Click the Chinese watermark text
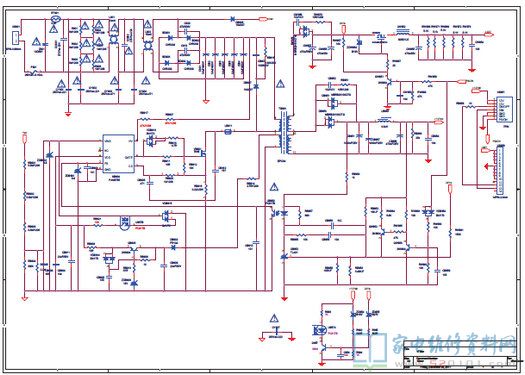The image size is (525, 375). coord(453,343)
